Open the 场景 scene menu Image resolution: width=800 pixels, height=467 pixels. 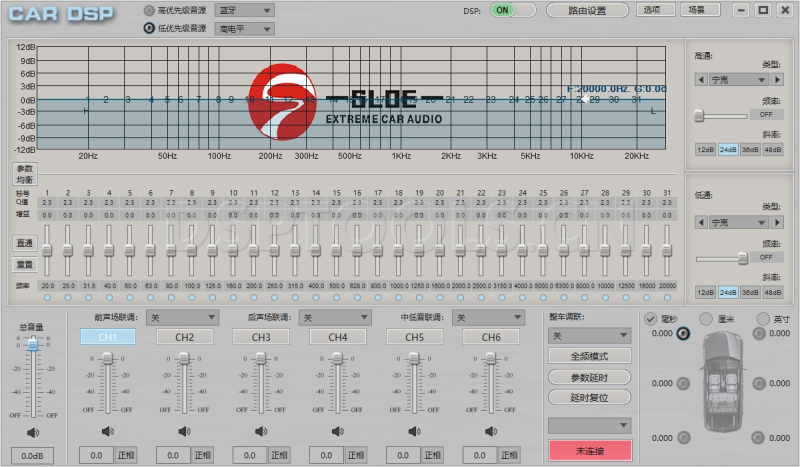tap(701, 10)
